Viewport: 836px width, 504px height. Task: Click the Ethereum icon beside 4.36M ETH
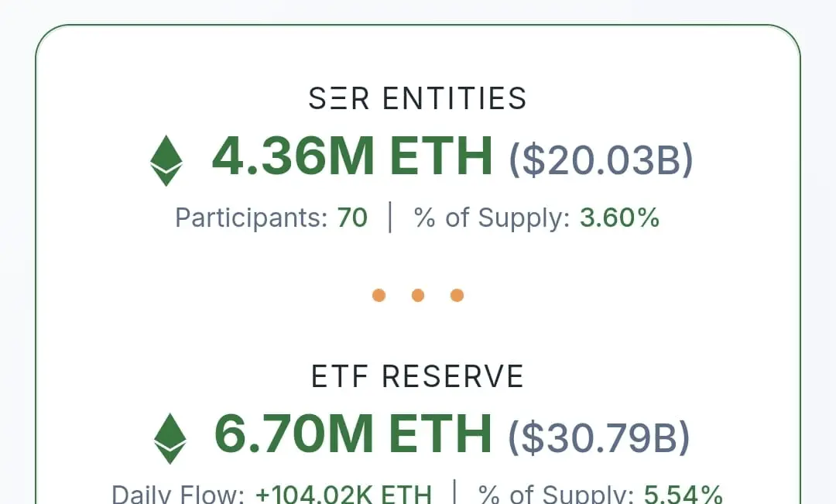pyautogui.click(x=166, y=160)
